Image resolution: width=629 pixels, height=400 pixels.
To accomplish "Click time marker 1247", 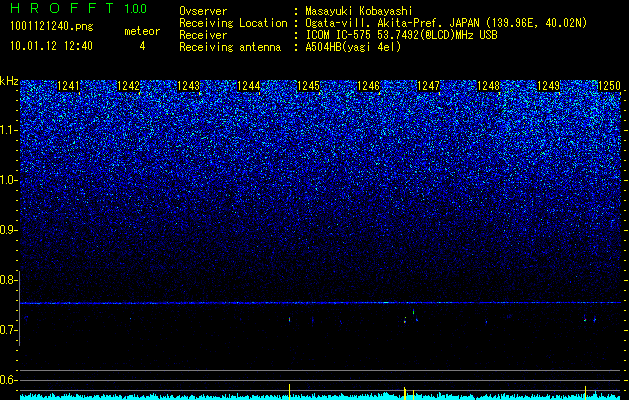I will [428, 85].
